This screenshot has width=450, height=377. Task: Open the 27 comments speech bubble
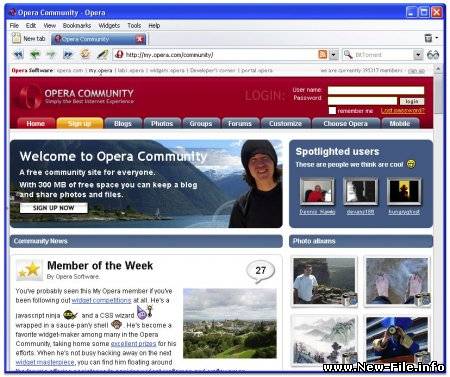click(261, 271)
